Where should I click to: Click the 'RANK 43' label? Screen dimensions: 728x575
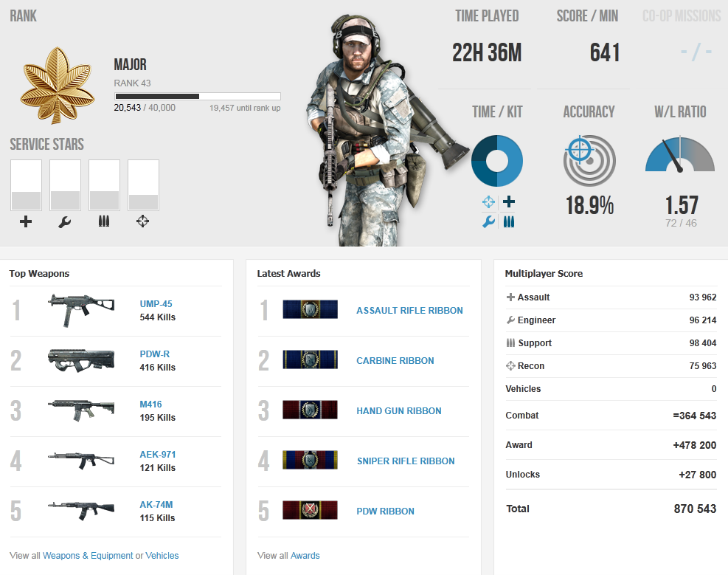point(132,83)
